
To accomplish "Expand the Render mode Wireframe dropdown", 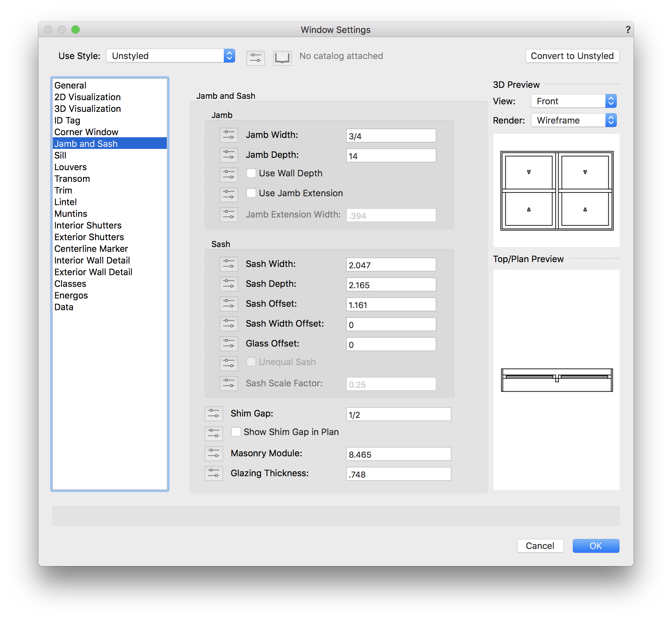I will tap(573, 120).
